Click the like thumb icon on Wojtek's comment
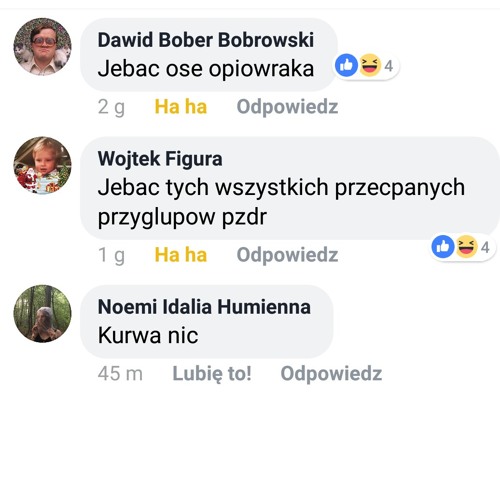Image resolution: width=500 pixels, height=500 pixels. [x=443, y=246]
